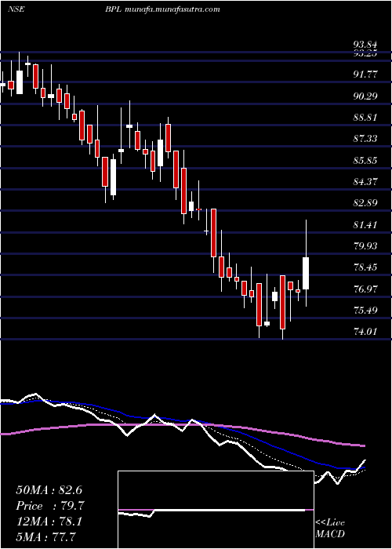This screenshot has width=392, height=549.
Task: Click the NSE exchange label
Action: pos(16,9)
